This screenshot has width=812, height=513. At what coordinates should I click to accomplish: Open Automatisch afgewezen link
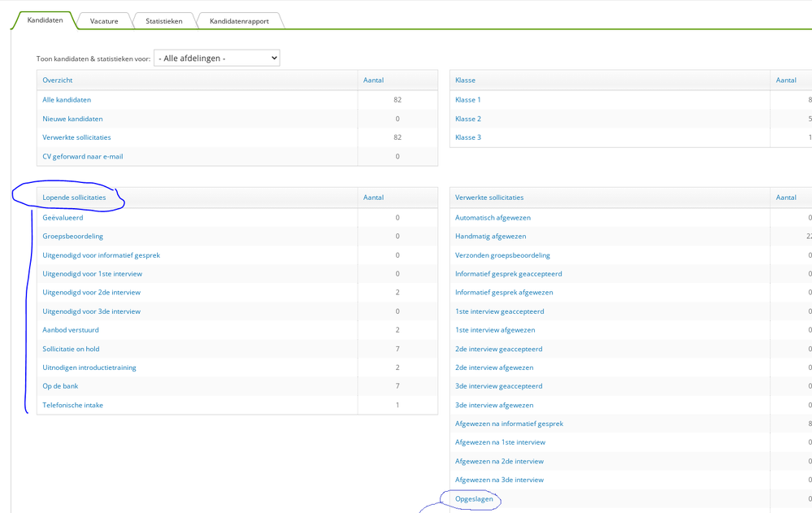coord(493,218)
